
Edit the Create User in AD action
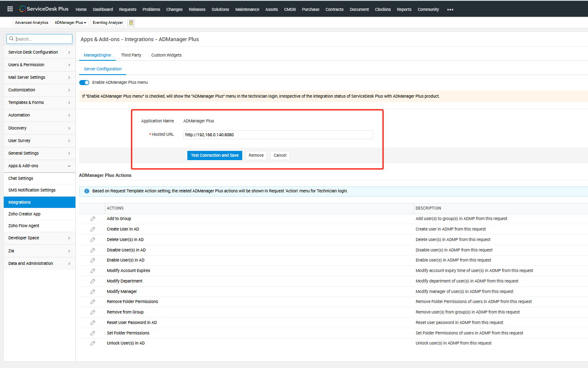pyautogui.click(x=93, y=229)
